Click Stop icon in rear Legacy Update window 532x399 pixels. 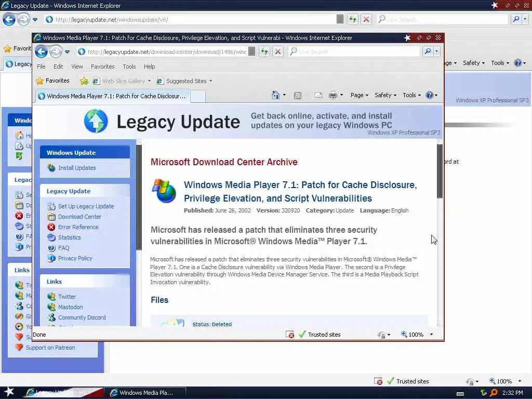pyautogui.click(x=366, y=19)
